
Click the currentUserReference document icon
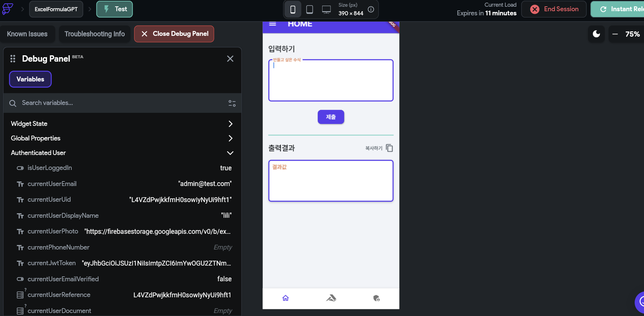[x=20, y=295]
